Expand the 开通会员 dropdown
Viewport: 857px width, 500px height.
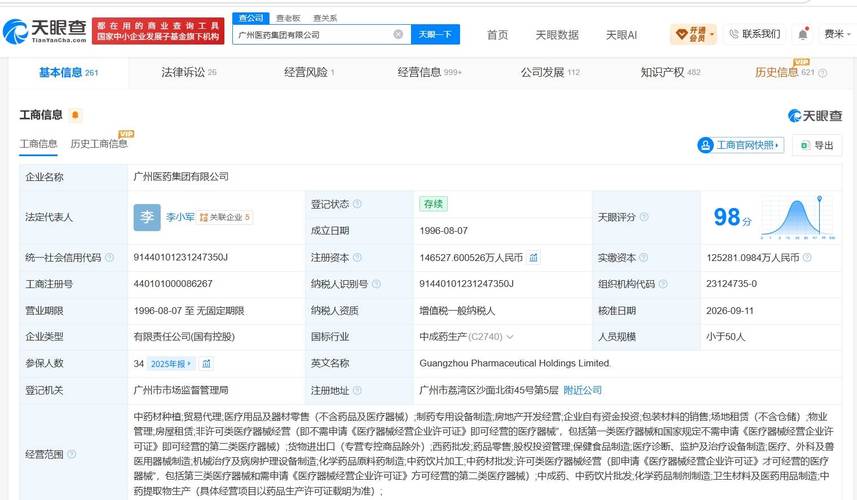pyautogui.click(x=694, y=34)
